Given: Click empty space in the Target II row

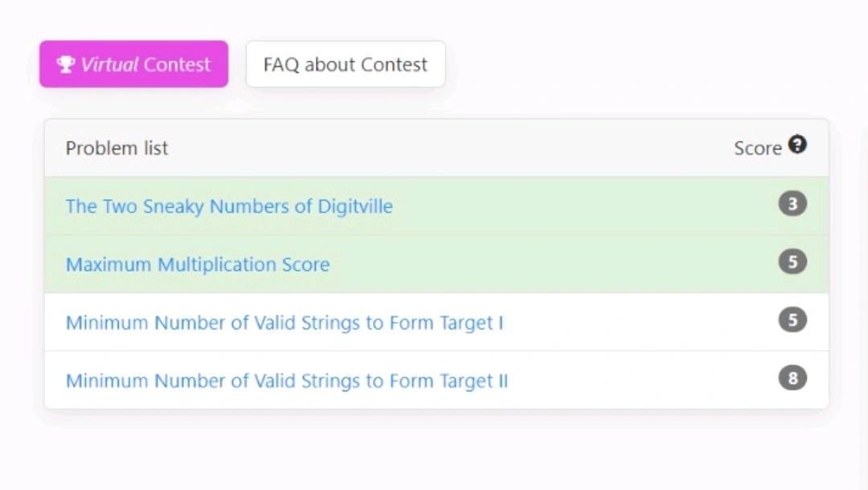Looking at the screenshot, I should (637, 381).
